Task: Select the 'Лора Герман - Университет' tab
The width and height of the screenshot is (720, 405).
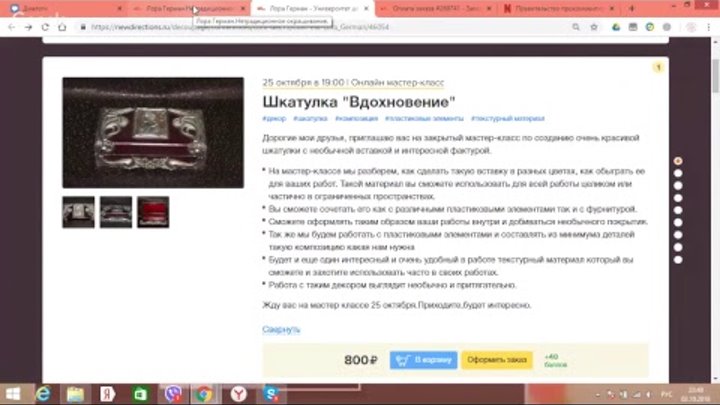Action: point(312,8)
